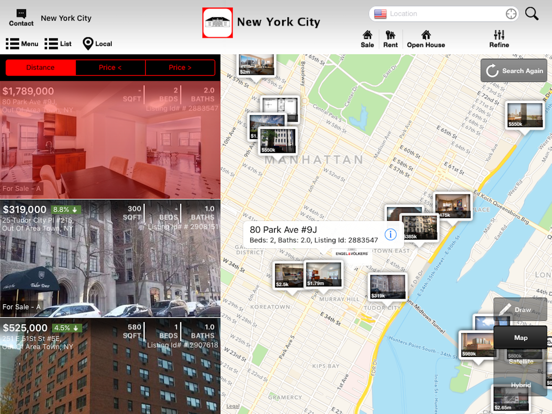552x414 pixels.
Task: Sort by Price ascending tab
Action: pyautogui.click(x=110, y=67)
